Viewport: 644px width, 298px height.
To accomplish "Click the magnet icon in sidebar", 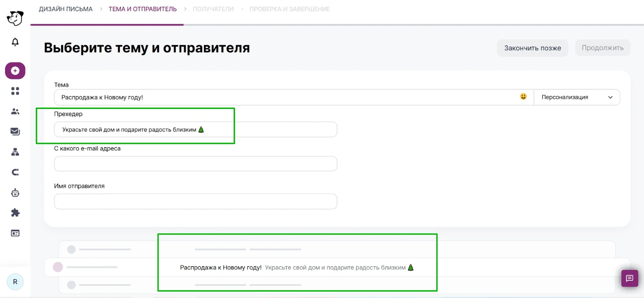I will pyautogui.click(x=15, y=172).
